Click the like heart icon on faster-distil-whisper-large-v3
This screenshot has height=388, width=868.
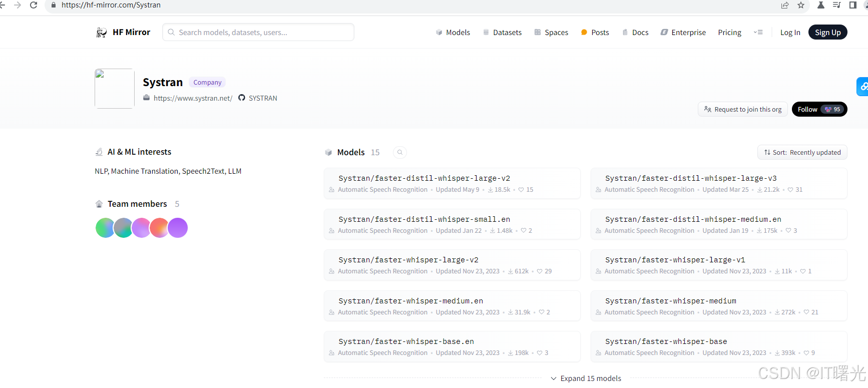pyautogui.click(x=790, y=190)
